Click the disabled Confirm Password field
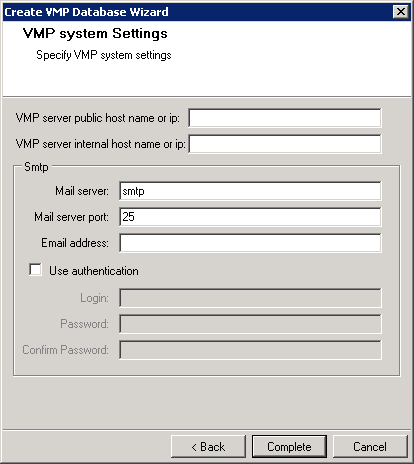This screenshot has width=414, height=464. [250, 350]
